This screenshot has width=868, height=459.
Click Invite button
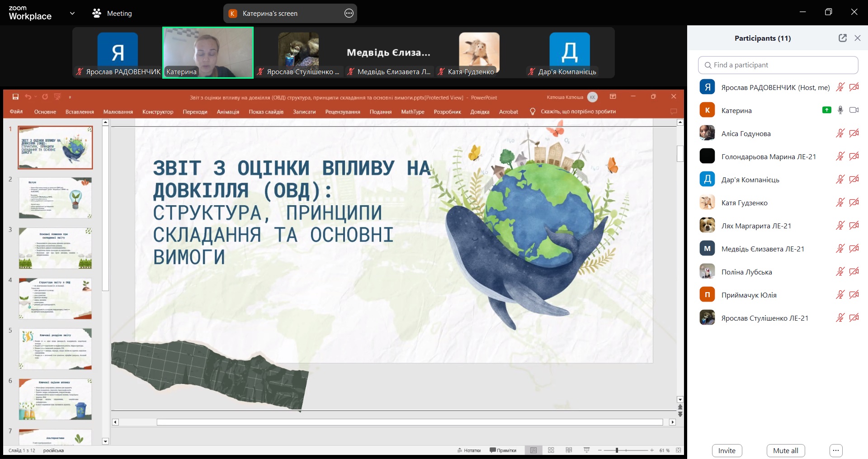(727, 450)
